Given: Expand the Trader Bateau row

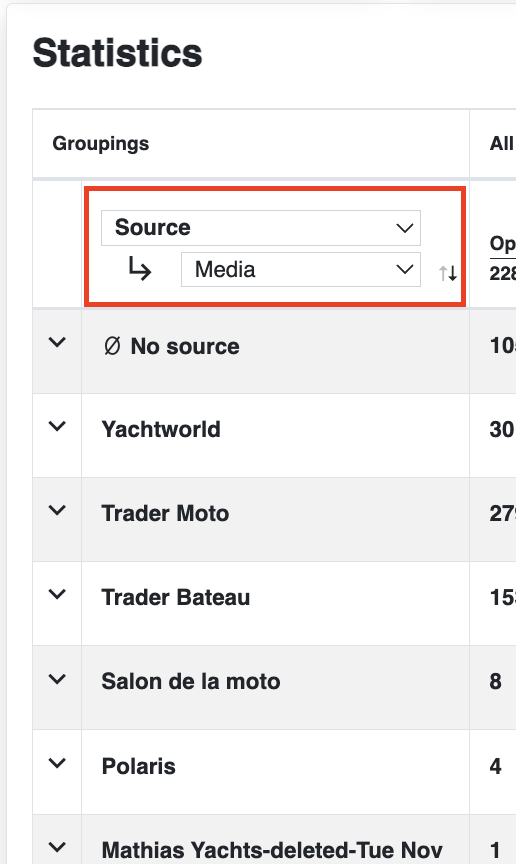Looking at the screenshot, I should click(57, 594).
